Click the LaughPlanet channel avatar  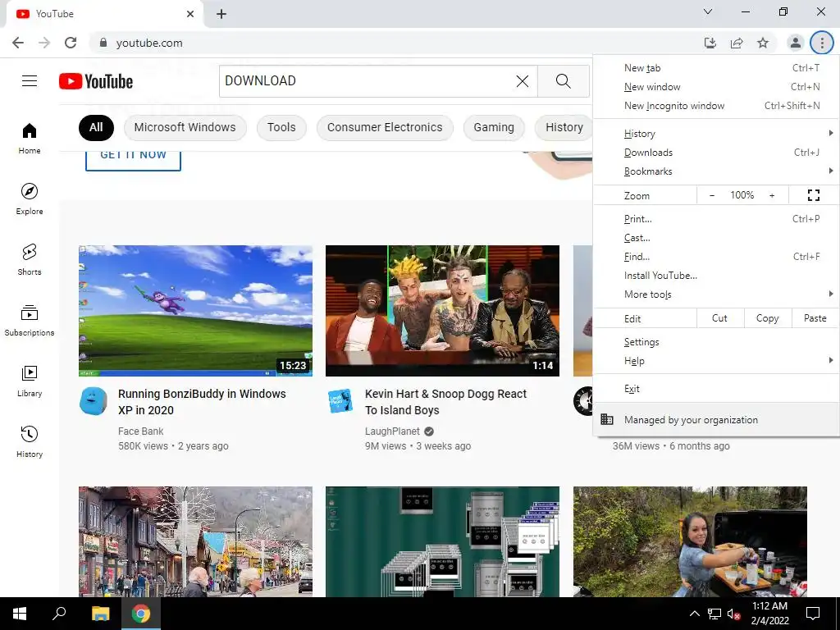tap(340, 400)
